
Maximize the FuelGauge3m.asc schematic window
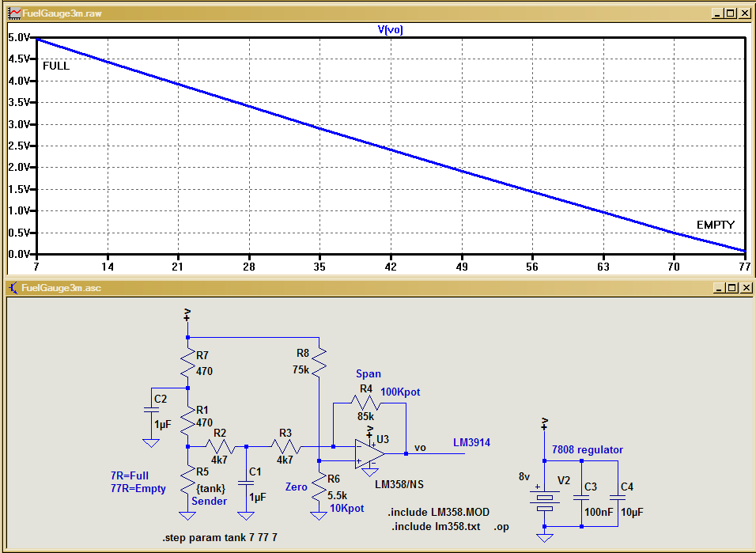tap(732, 288)
